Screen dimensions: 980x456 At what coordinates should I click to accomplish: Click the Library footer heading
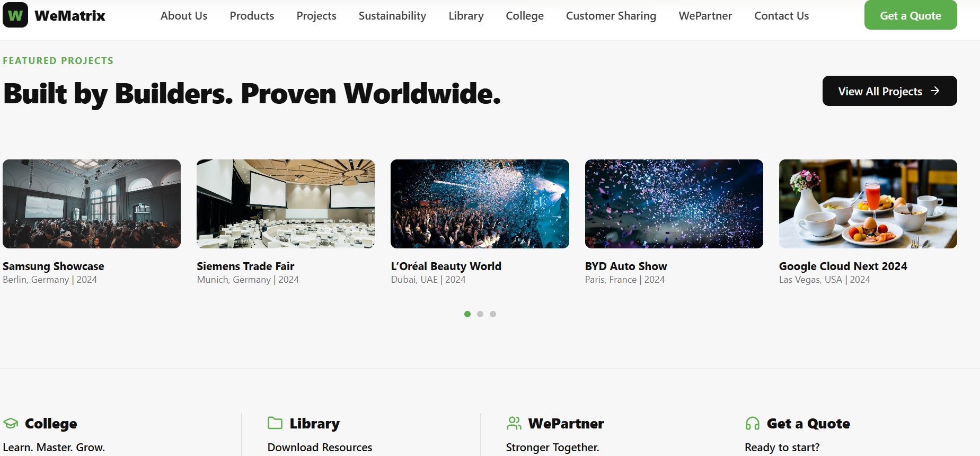coord(315,424)
